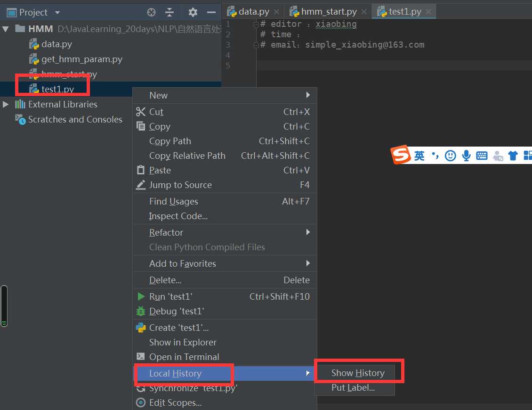Choose Copy Relative Path menu item
Image resolution: width=532 pixels, height=410 pixels.
point(225,156)
